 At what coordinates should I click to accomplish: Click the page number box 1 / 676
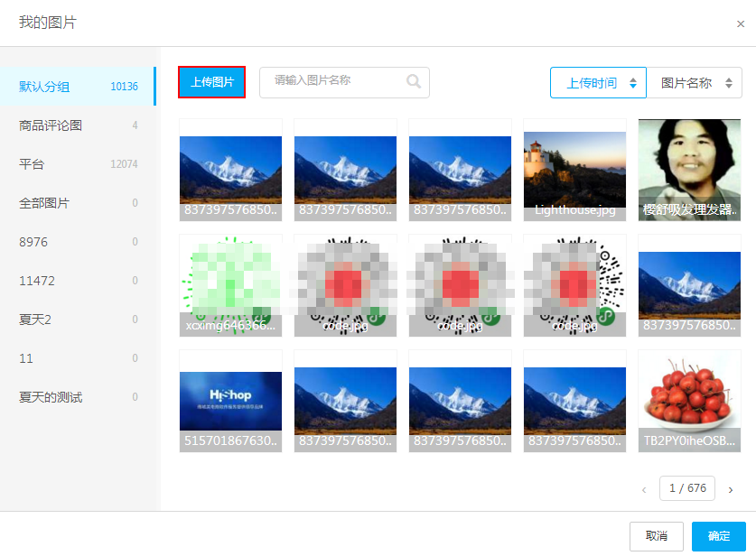[686, 488]
